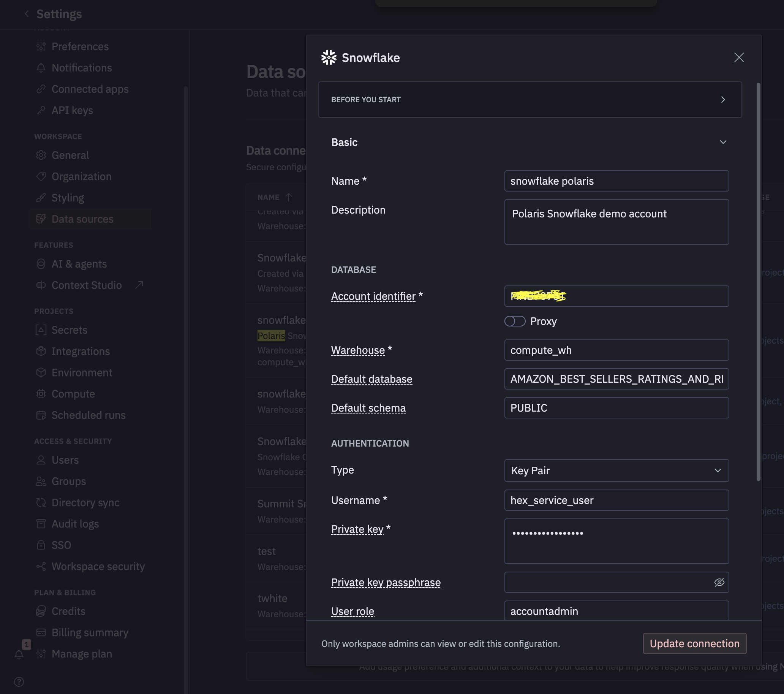
Task: Close the Snowflake dialog
Action: point(739,57)
